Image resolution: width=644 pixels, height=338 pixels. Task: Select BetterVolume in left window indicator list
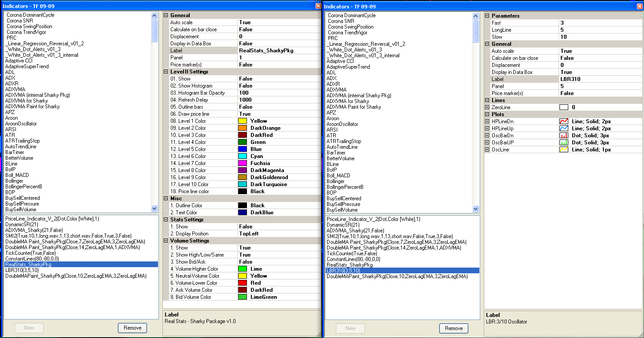(x=19, y=158)
